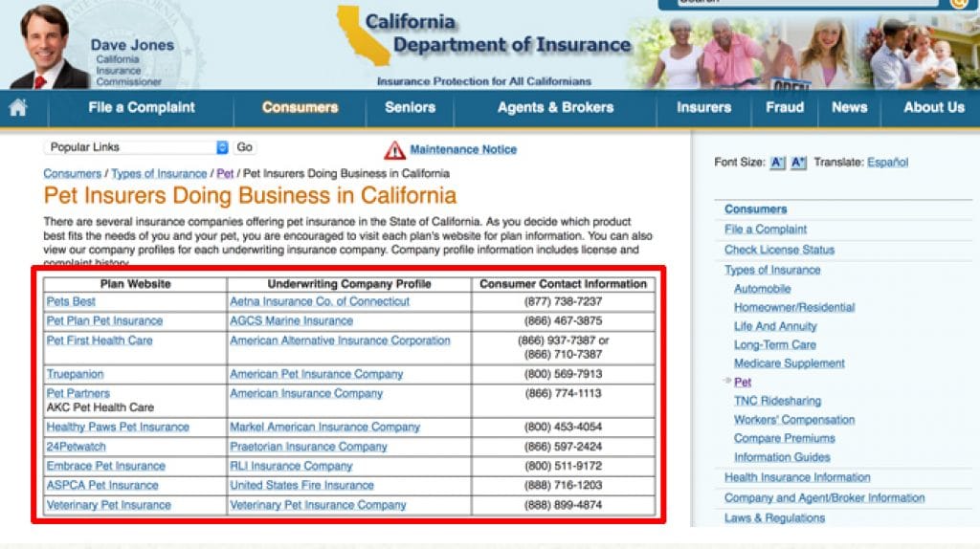
Task: Open Aetna Insurance Co. of Connecticut profile
Action: [x=320, y=301]
